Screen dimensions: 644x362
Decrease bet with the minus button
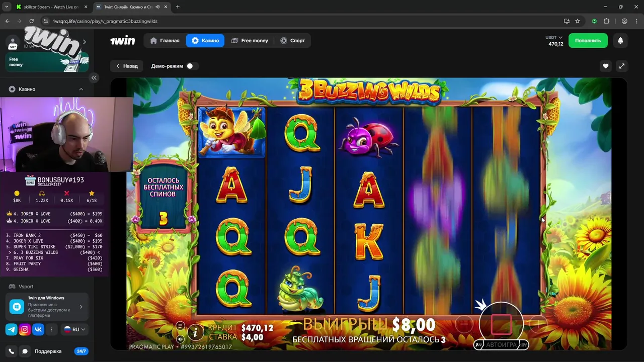464,324
